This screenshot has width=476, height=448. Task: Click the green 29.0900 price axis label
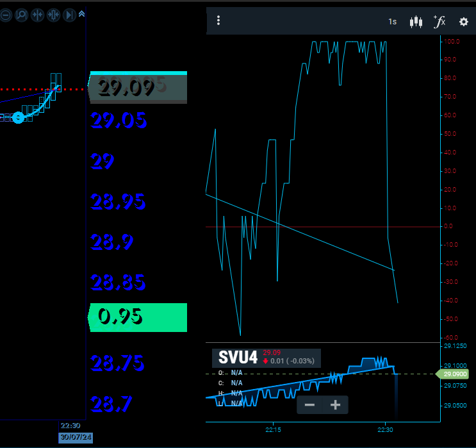(455, 374)
